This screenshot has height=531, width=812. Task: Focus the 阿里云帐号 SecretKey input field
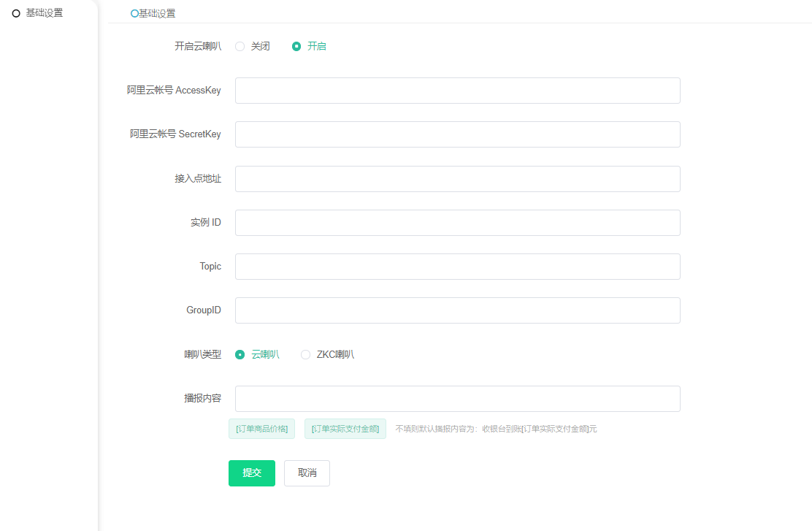(x=457, y=134)
